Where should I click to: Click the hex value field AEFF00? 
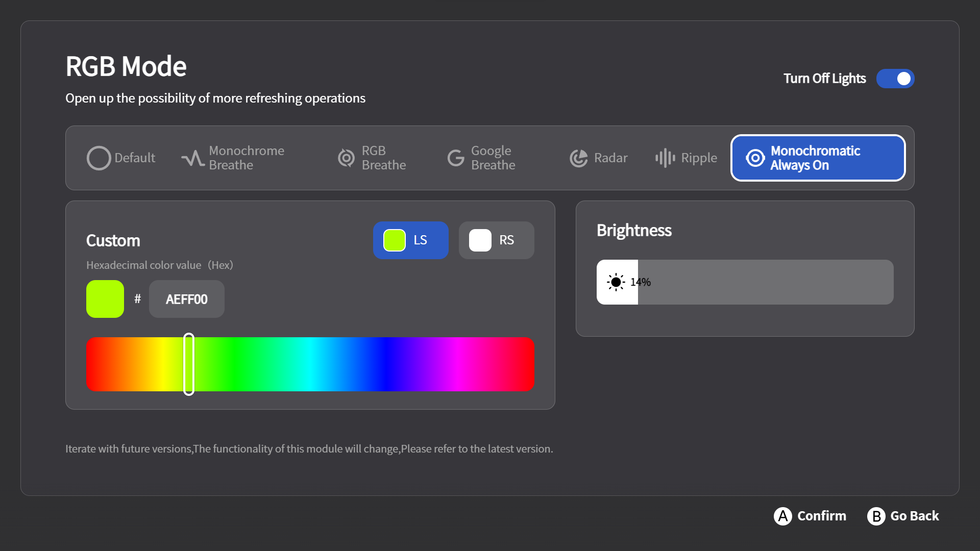coord(186,299)
